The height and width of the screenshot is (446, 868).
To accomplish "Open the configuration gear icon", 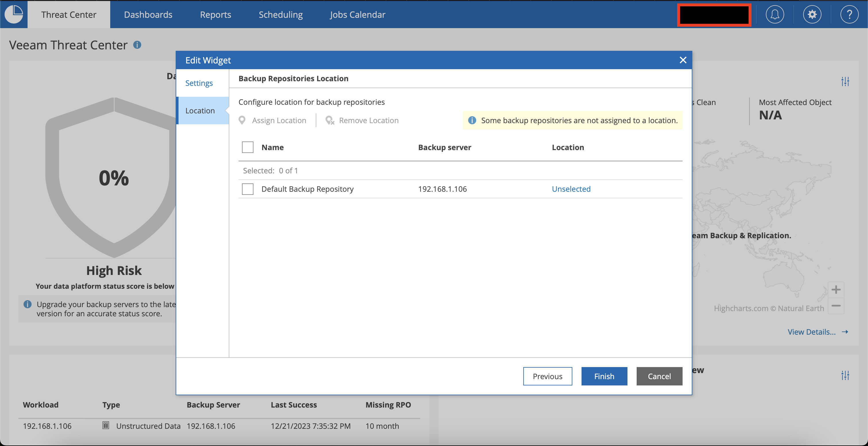I will pyautogui.click(x=812, y=14).
